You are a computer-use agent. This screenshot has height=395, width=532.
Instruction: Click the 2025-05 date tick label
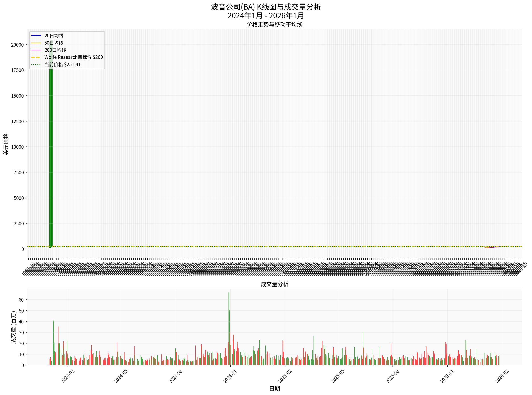pos(337,376)
